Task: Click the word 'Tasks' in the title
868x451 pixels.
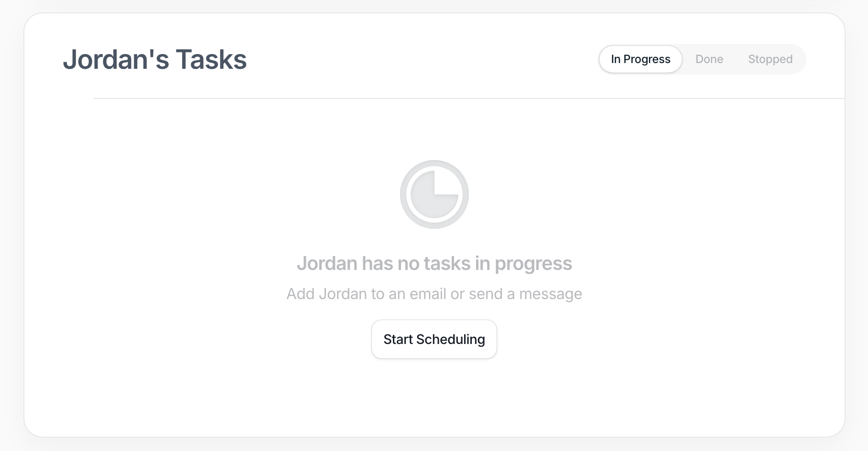Action: click(211, 60)
